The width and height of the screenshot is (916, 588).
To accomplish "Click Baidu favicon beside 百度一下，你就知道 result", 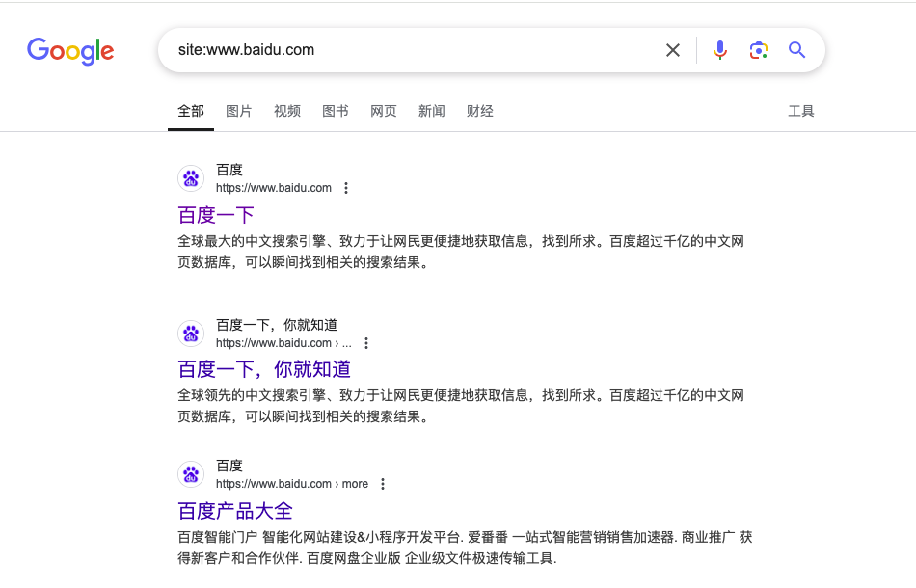I will point(191,334).
